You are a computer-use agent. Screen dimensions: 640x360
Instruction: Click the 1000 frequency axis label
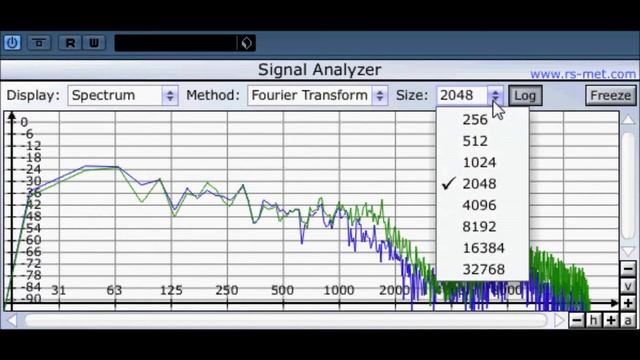(338, 290)
